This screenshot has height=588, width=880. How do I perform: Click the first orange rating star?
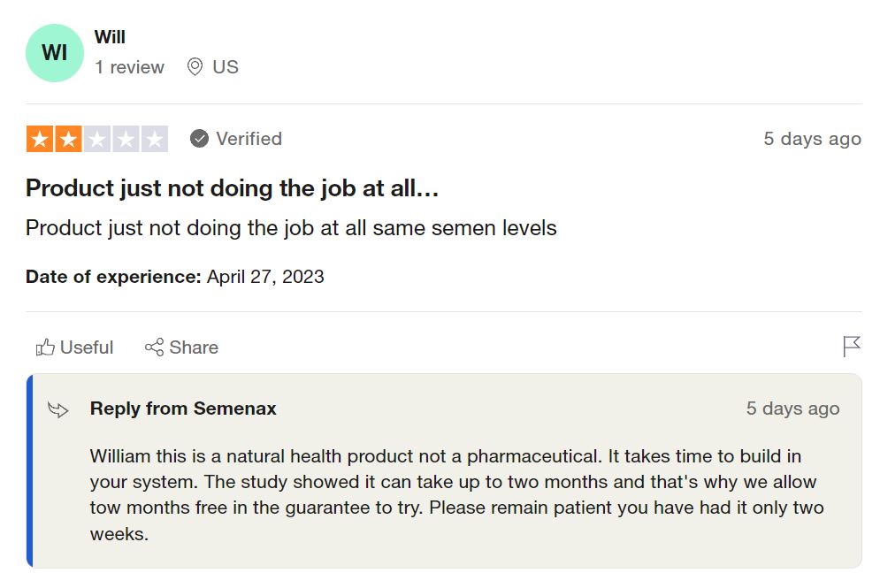39,139
